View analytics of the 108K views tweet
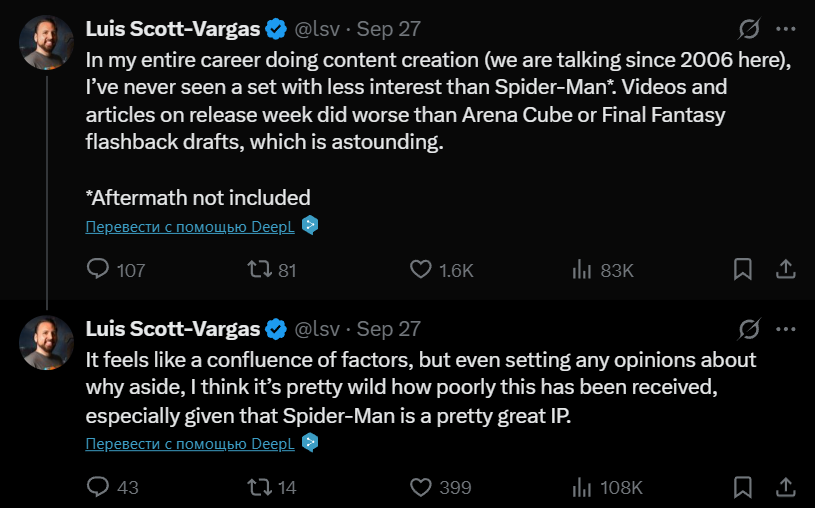 coord(582,487)
